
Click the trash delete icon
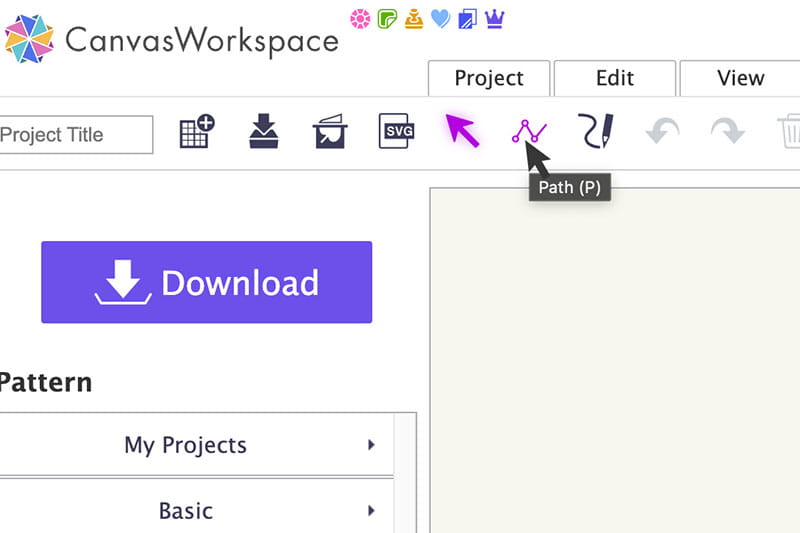789,132
